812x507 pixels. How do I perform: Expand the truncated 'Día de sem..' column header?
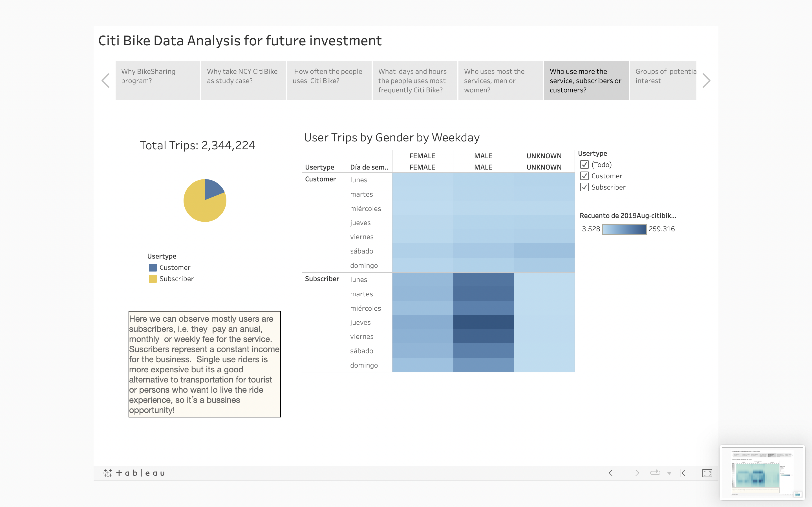click(369, 167)
